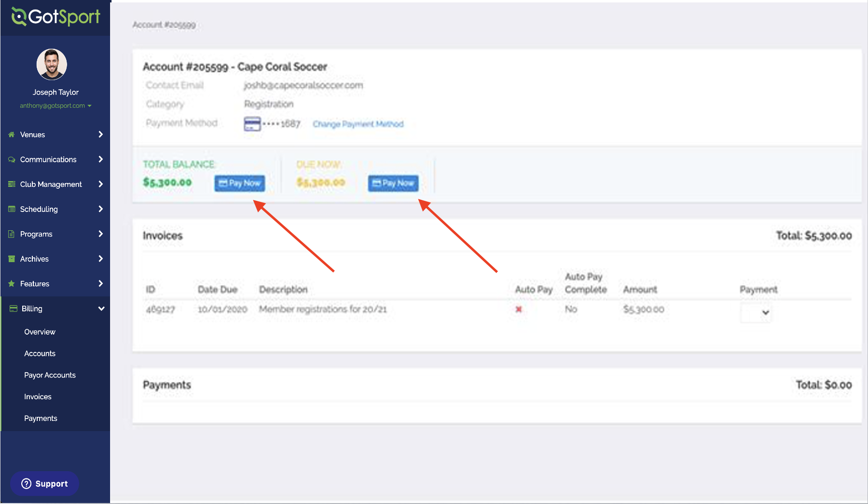The width and height of the screenshot is (868, 504).
Task: Click the credit card icon ending 1687
Action: pos(252,124)
